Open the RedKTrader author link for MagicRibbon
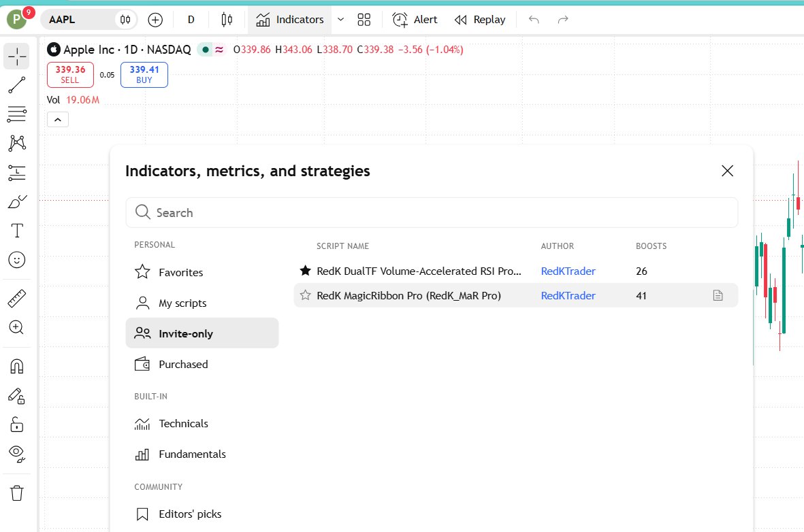 [568, 296]
